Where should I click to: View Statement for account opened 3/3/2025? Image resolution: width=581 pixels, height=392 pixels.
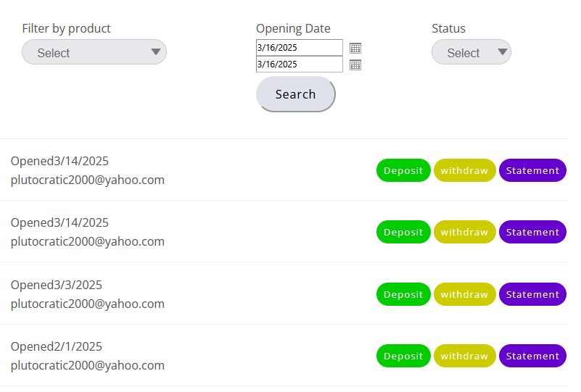(532, 294)
